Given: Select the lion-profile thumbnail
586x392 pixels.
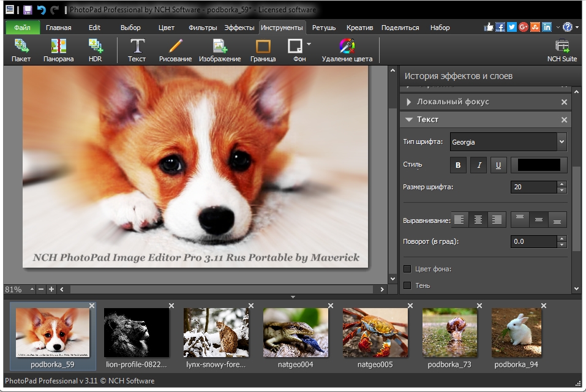Looking at the screenshot, I should 136,333.
